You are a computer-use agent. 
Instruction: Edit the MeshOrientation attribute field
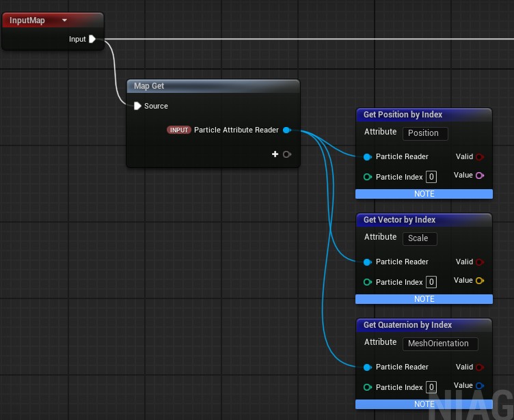tap(439, 344)
